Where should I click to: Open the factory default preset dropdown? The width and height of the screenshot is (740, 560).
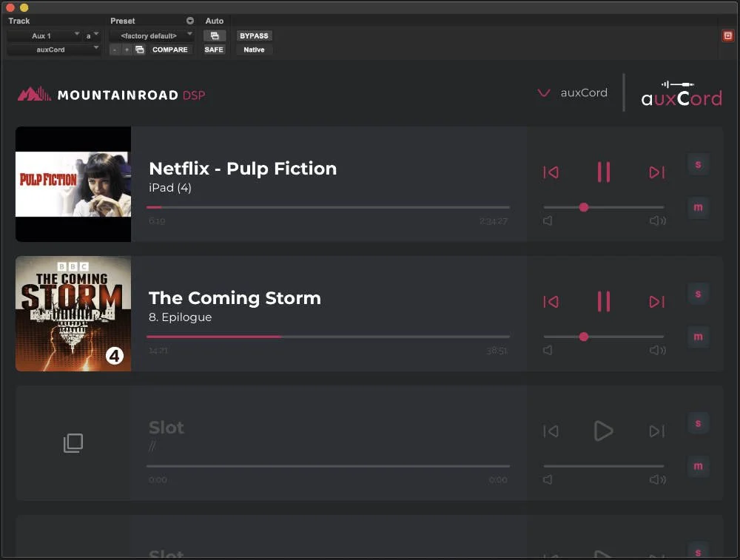point(151,36)
